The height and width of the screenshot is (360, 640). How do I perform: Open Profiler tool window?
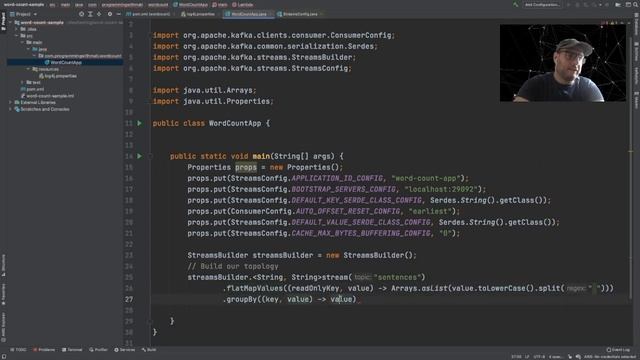(x=98, y=350)
